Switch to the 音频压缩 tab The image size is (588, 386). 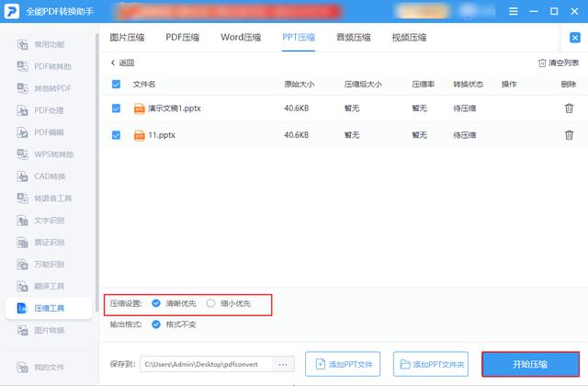[354, 37]
